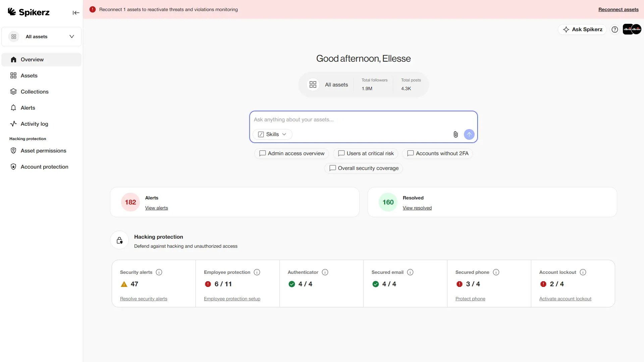Click the info icon next to Security alerts
This screenshot has width=644, height=362.
(159, 272)
